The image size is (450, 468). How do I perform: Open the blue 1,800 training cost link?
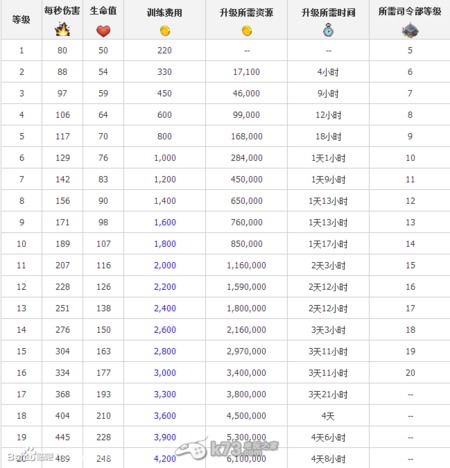[165, 244]
